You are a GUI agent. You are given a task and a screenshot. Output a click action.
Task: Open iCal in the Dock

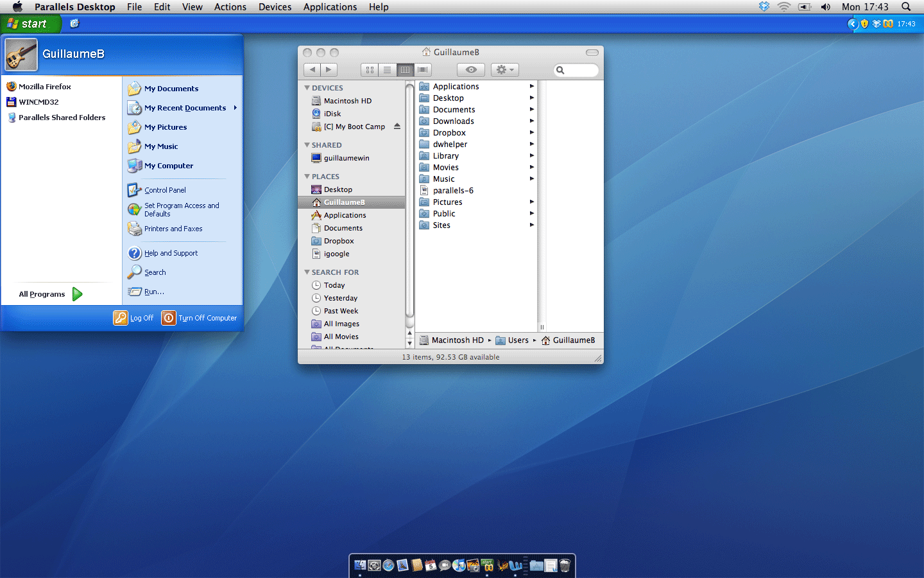point(431,565)
